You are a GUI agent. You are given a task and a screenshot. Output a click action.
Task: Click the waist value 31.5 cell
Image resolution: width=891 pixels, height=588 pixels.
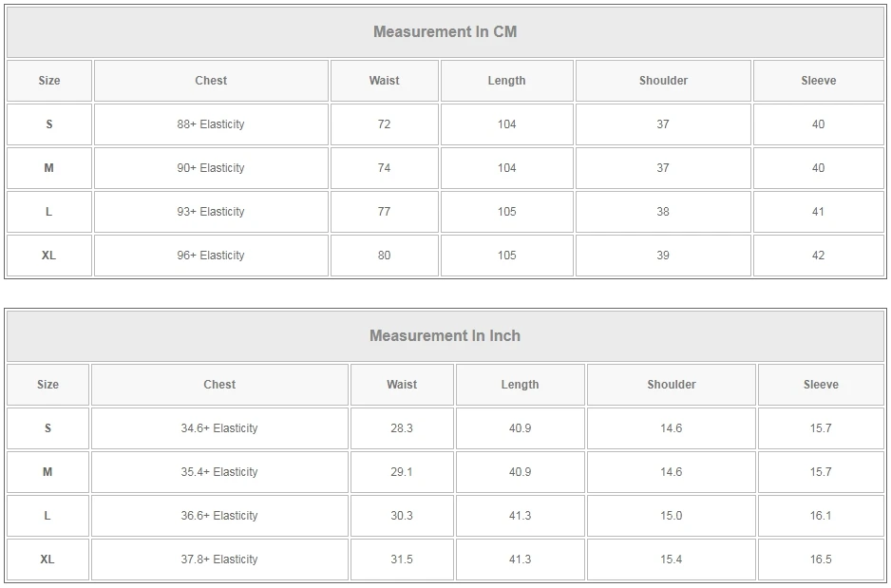click(402, 560)
